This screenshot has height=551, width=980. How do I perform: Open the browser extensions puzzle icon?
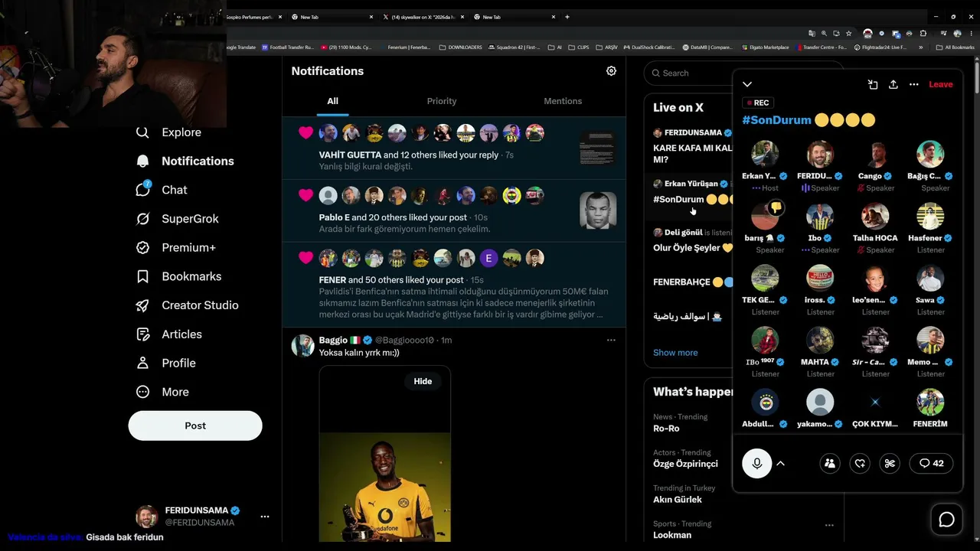point(923,34)
